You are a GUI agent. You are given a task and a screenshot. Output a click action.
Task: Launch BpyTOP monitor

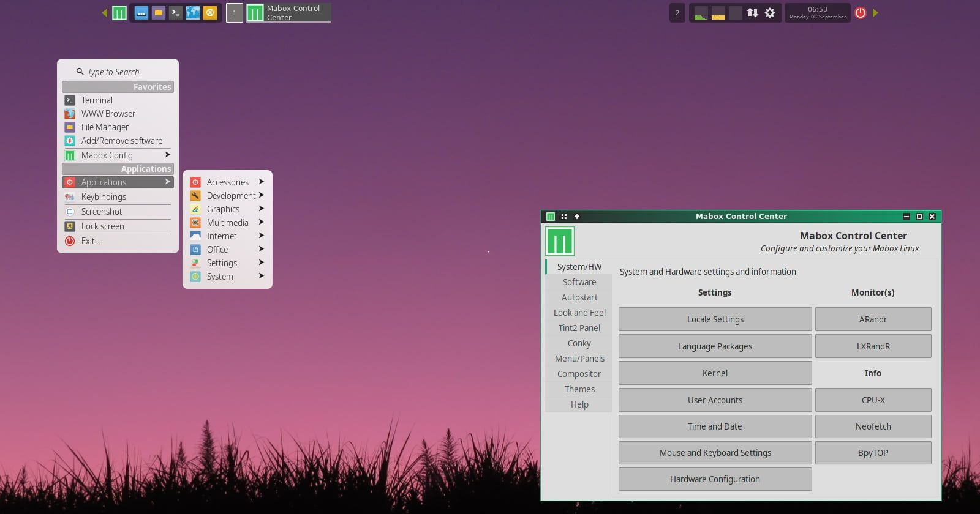873,453
